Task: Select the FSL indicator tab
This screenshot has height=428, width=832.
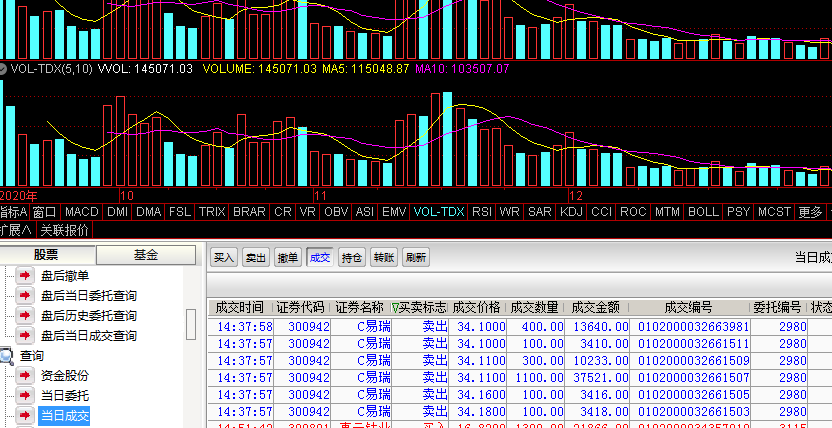Action: (180, 212)
